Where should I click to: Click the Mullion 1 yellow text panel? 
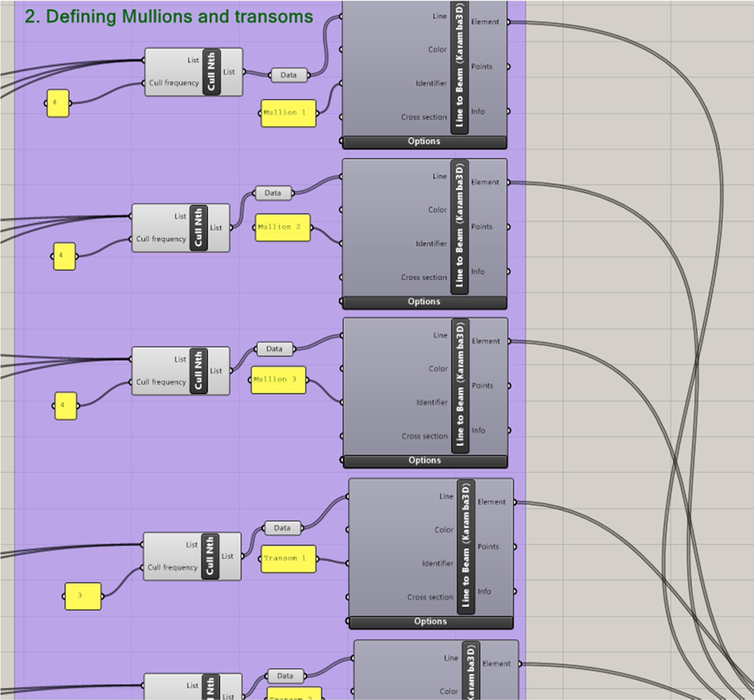(288, 113)
